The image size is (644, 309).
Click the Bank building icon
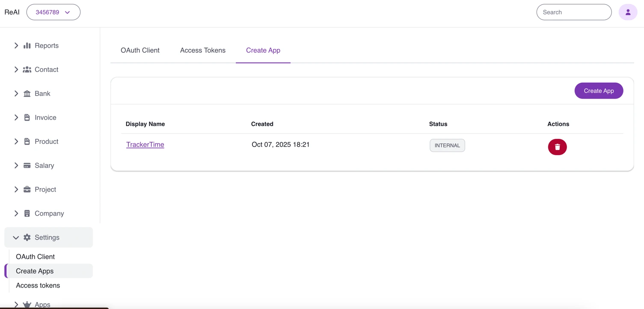point(27,93)
